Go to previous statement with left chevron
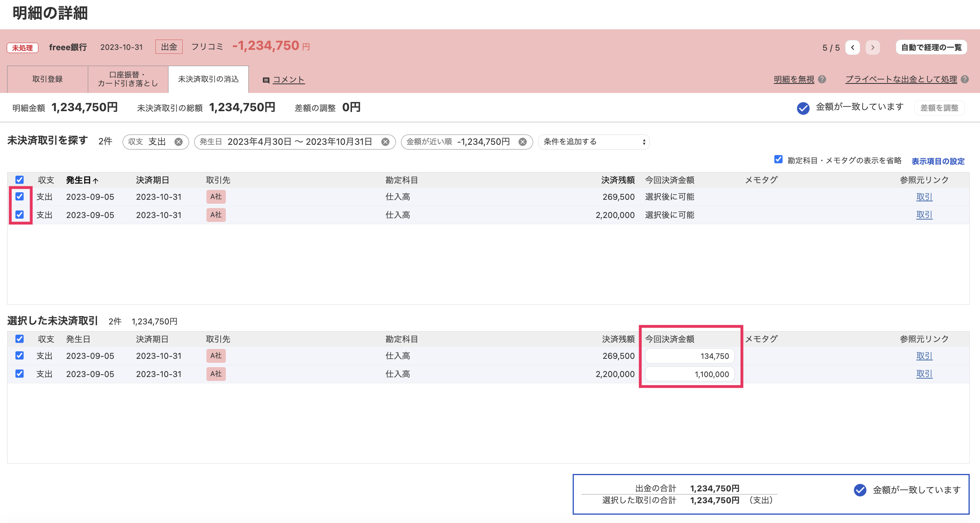 (853, 47)
